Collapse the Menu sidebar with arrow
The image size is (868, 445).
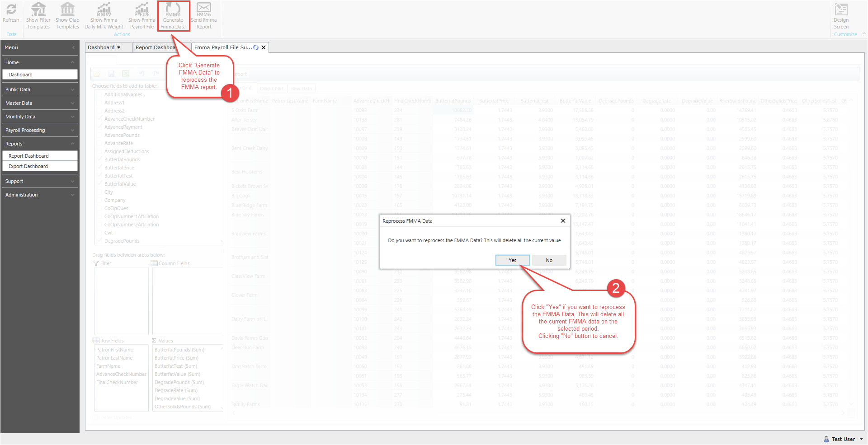pyautogui.click(x=74, y=47)
